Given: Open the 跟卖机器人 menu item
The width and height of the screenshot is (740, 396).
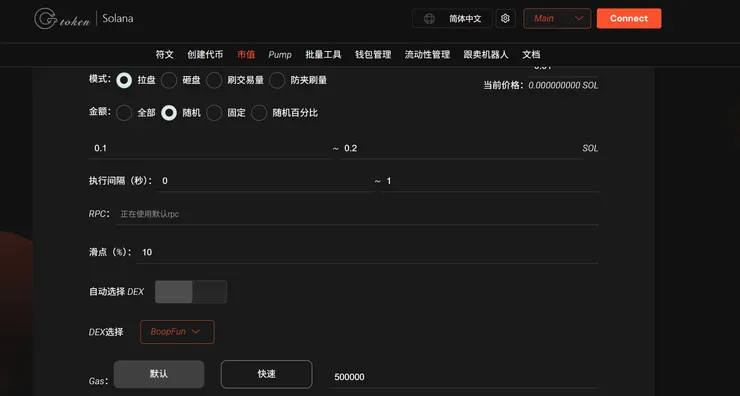Looking at the screenshot, I should coord(486,55).
